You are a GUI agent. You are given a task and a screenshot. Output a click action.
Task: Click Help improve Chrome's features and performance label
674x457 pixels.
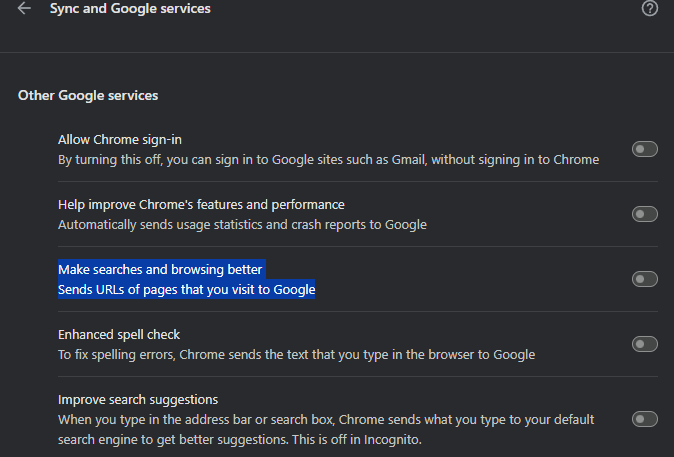(201, 204)
